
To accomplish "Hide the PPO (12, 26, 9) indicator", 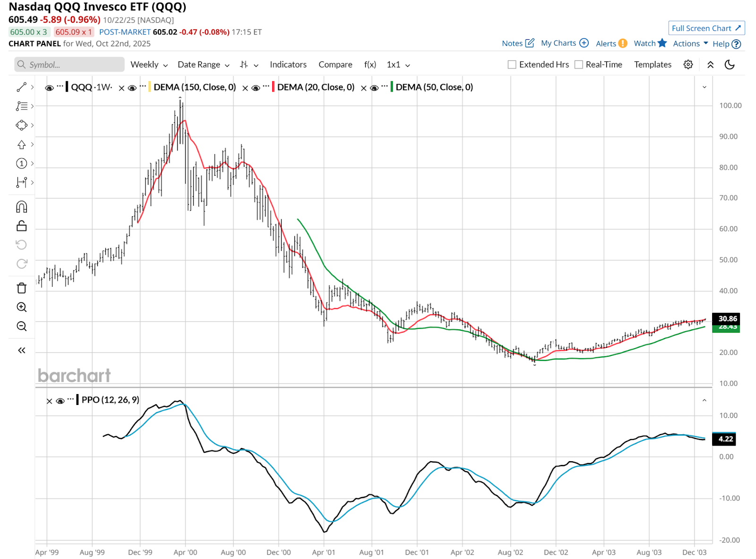I will pyautogui.click(x=60, y=401).
